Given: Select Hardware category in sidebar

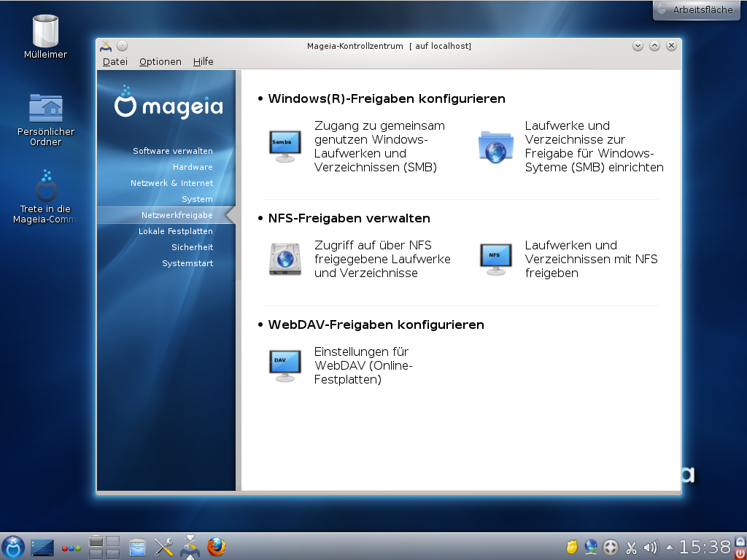Looking at the screenshot, I should 193,167.
